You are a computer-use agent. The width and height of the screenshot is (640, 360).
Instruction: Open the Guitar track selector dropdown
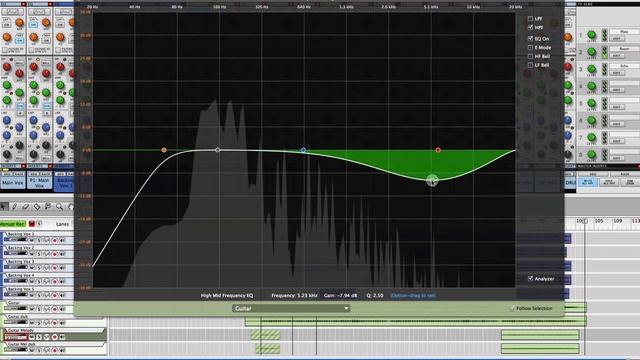click(x=291, y=308)
